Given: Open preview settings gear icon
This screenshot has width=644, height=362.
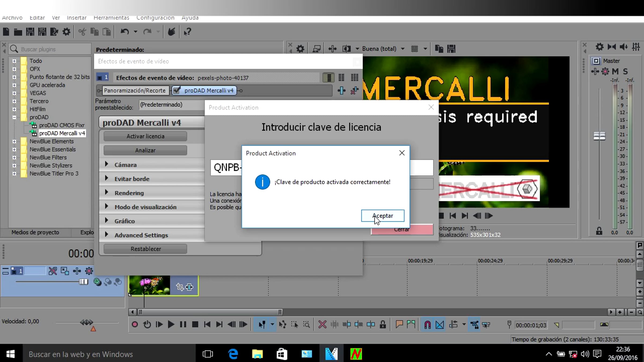Looking at the screenshot, I should click(300, 49).
